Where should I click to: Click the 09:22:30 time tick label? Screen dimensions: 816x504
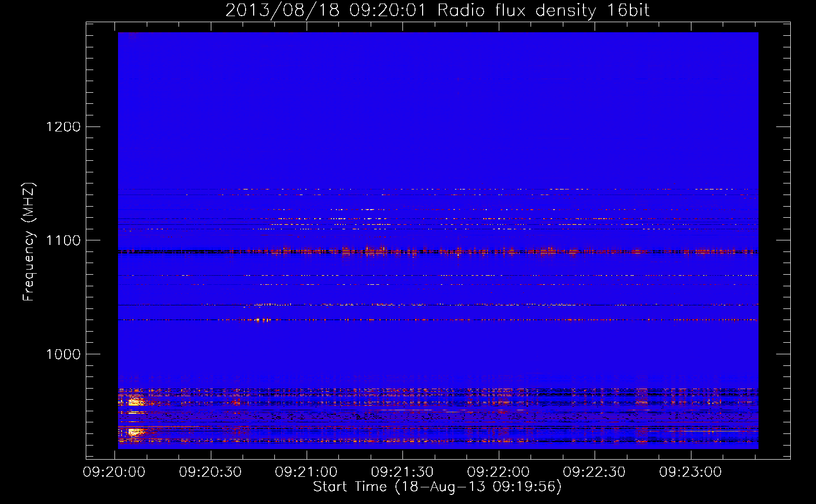(594, 472)
